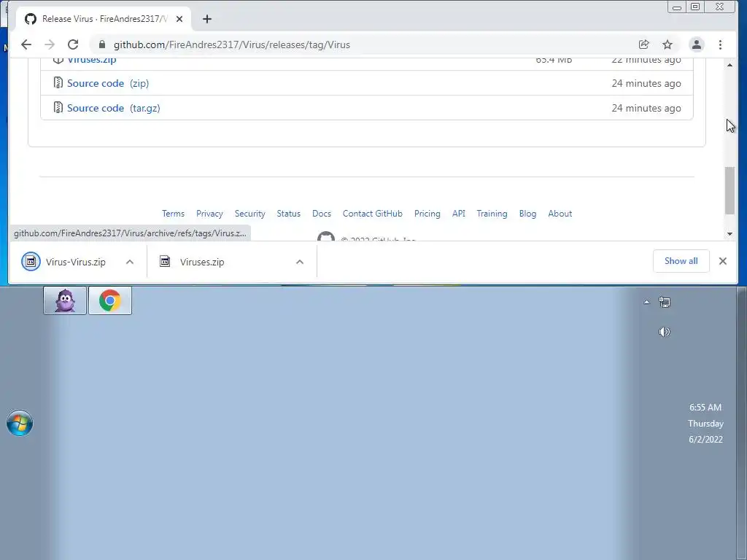
Task: Open the Training footer link
Action: coord(492,214)
